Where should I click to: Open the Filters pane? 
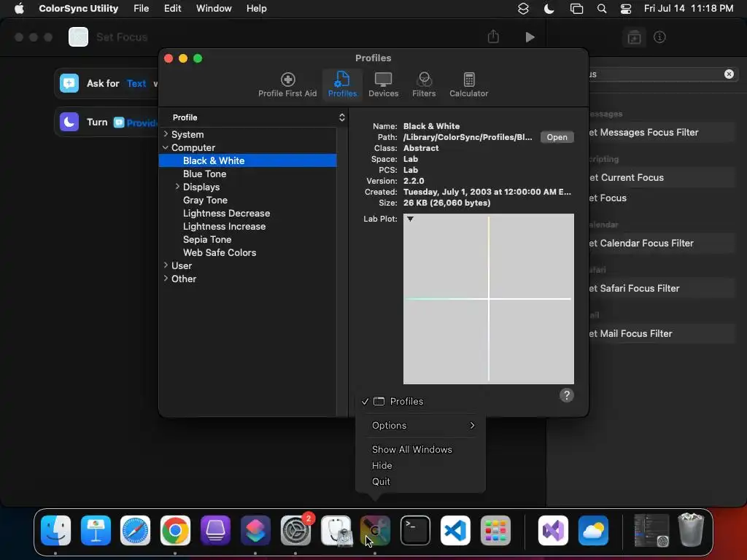pyautogui.click(x=424, y=85)
